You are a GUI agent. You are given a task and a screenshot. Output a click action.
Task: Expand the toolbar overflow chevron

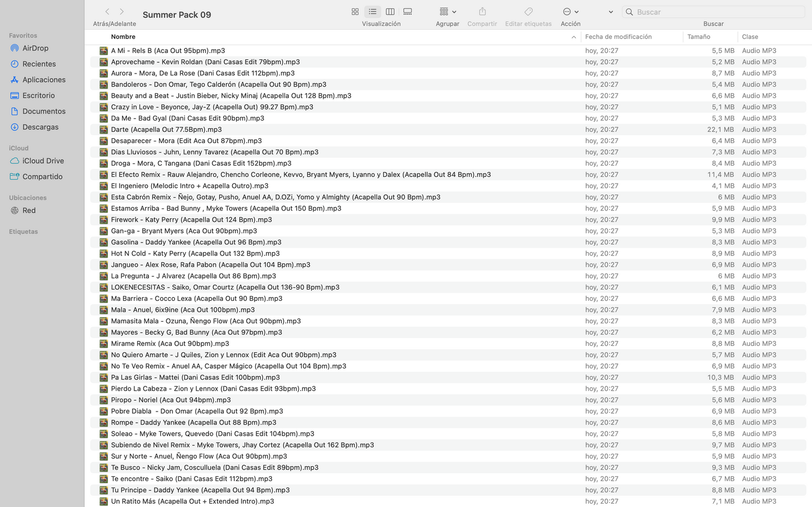(x=611, y=12)
